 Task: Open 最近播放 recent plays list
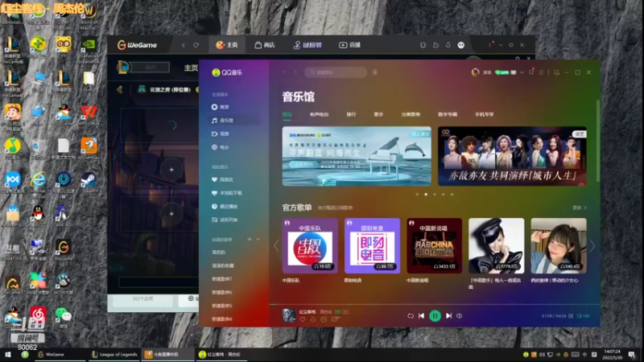pyautogui.click(x=225, y=207)
